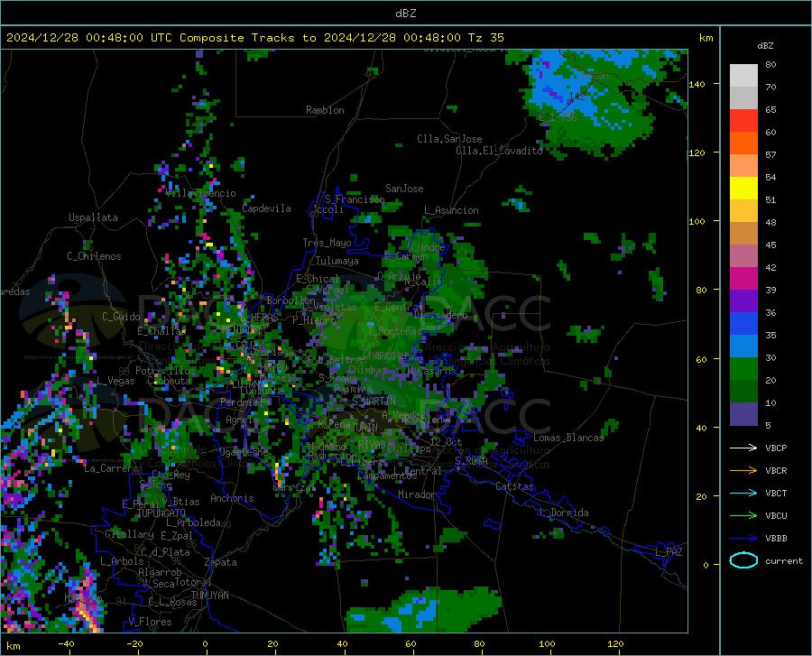Pick the purple 36-39 dBZ legend swatch
Viewport: 812px width, 656px height.
click(743, 301)
